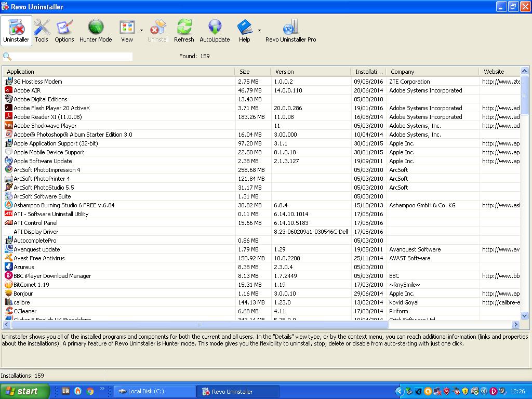Click the Adobe AIR program icon
Screen dimensions: 532x399
tap(8, 90)
